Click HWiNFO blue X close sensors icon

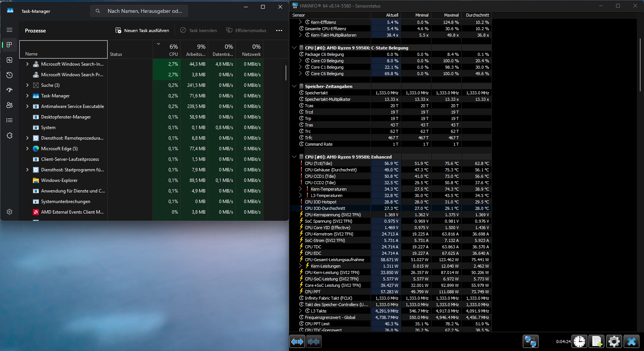[632, 342]
